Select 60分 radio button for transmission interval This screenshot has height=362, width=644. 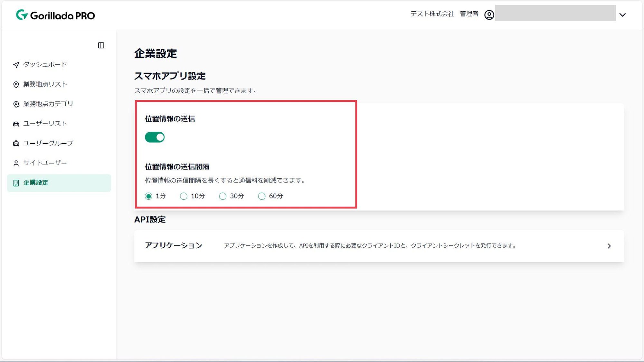coord(261,196)
